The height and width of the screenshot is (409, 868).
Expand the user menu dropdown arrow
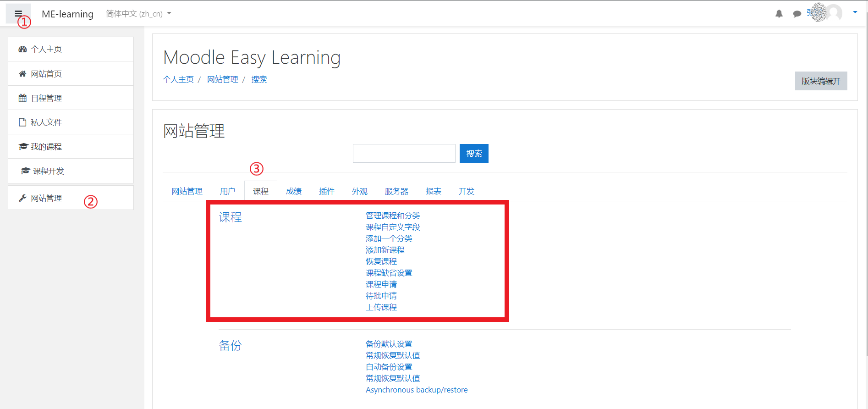click(x=855, y=12)
